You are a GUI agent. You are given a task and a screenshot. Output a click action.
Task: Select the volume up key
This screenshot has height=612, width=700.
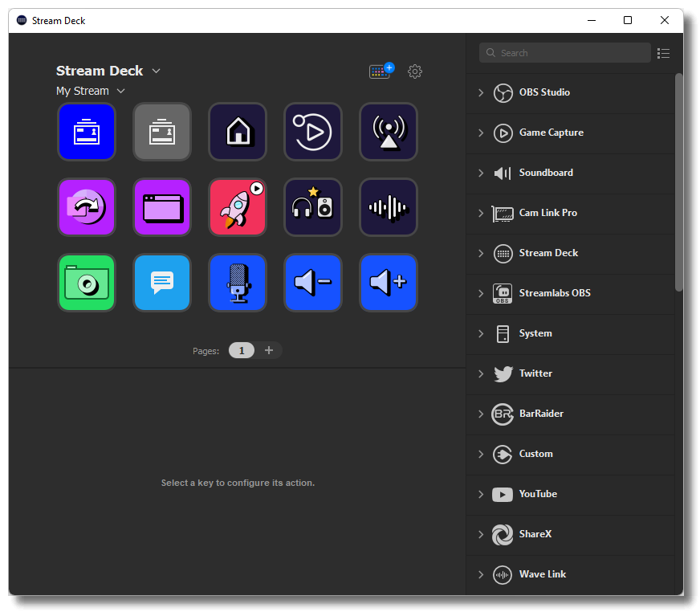point(389,283)
